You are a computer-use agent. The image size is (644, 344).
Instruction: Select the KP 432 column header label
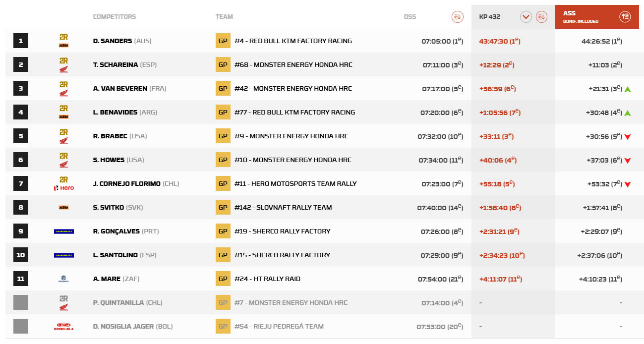489,17
